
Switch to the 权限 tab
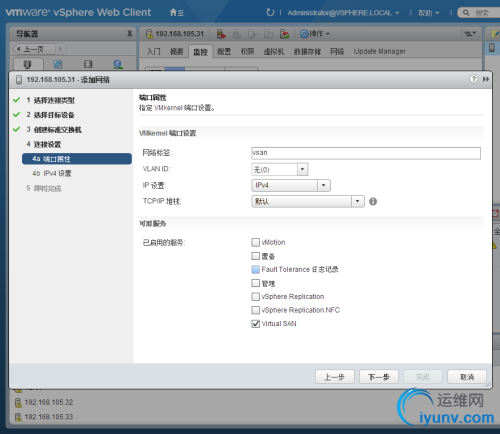(x=247, y=51)
